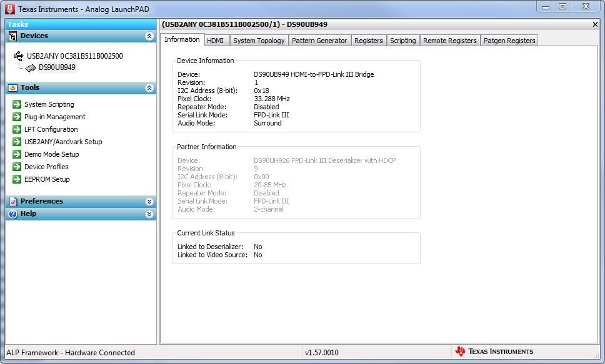Click Linked to Video Source status No

click(x=257, y=255)
